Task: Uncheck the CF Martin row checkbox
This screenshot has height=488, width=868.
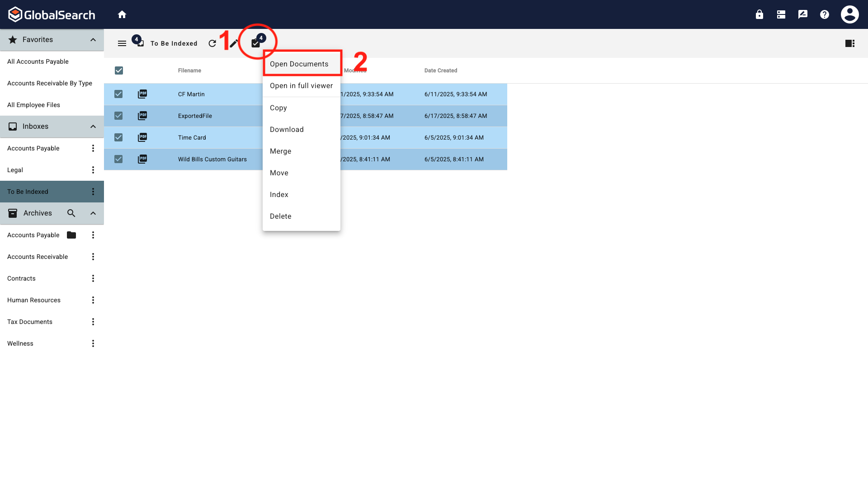Action: click(118, 94)
